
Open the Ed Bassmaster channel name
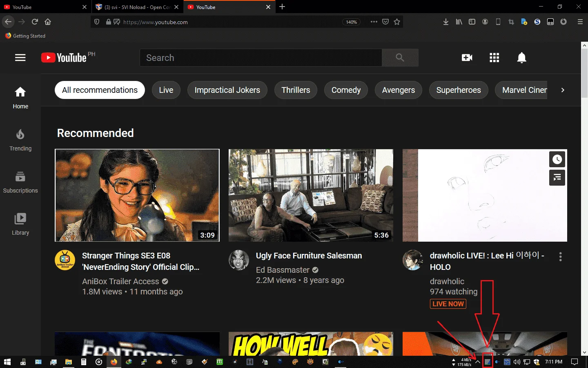click(283, 270)
